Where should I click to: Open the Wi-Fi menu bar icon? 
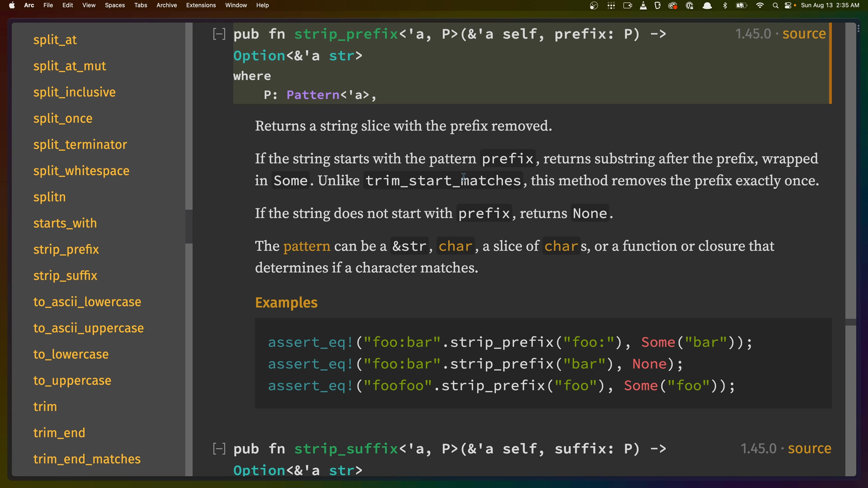[x=760, y=6]
